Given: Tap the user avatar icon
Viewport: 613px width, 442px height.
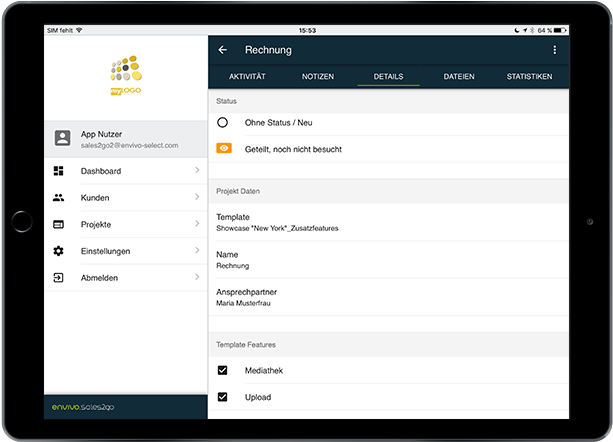Looking at the screenshot, I should coord(62,138).
